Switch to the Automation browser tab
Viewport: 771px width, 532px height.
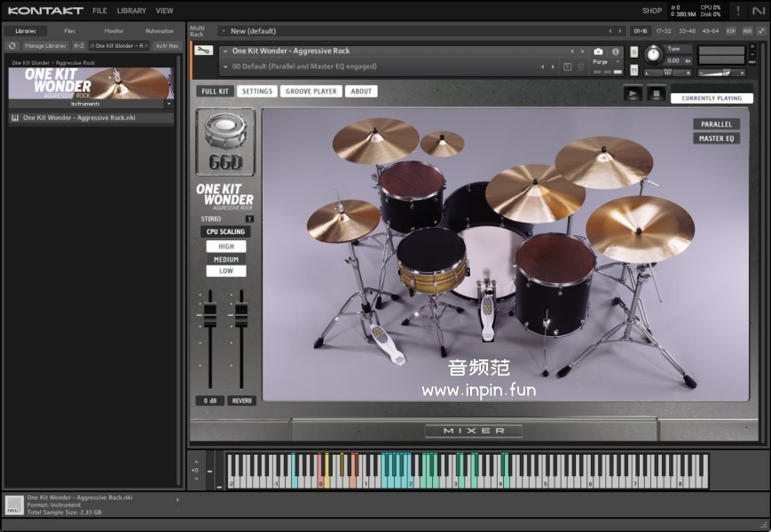(160, 31)
